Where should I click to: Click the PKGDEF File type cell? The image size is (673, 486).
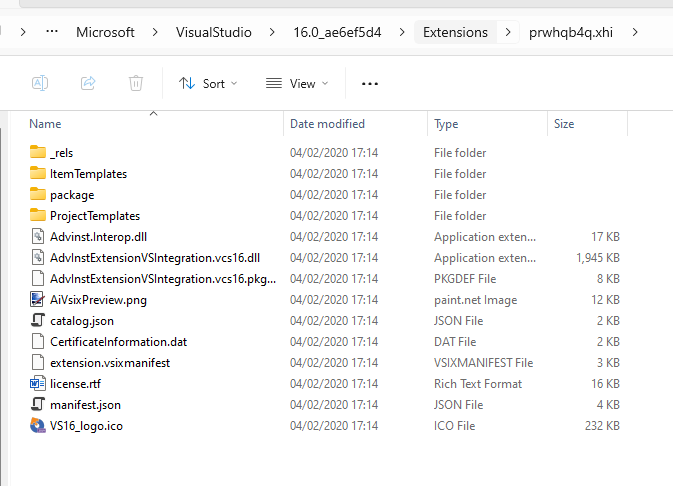pos(465,279)
